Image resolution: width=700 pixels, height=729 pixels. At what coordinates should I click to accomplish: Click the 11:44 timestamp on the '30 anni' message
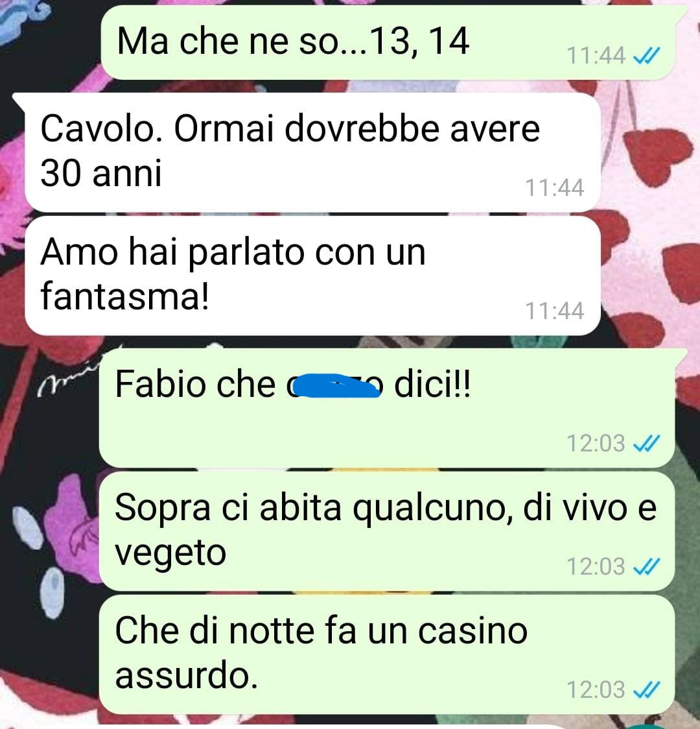click(x=554, y=188)
